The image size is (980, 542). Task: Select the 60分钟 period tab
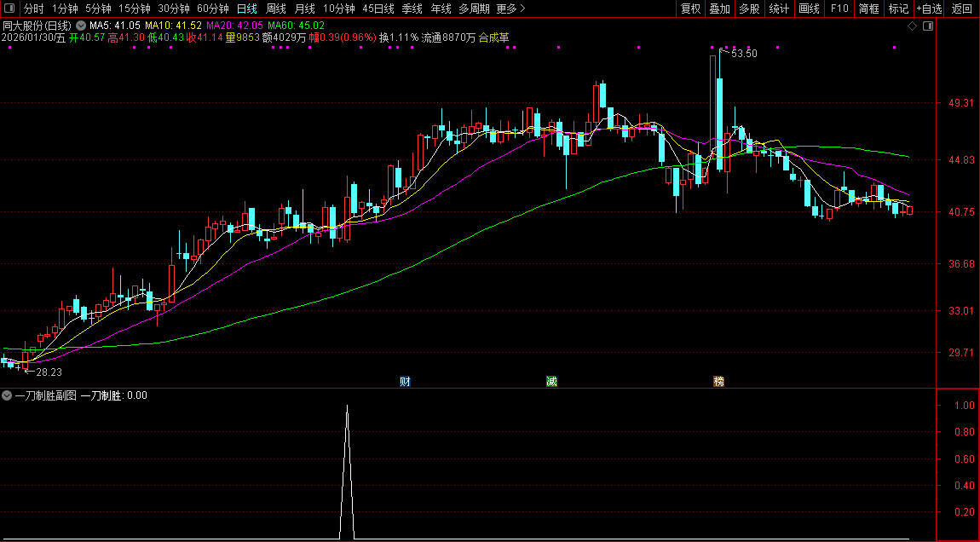212,9
